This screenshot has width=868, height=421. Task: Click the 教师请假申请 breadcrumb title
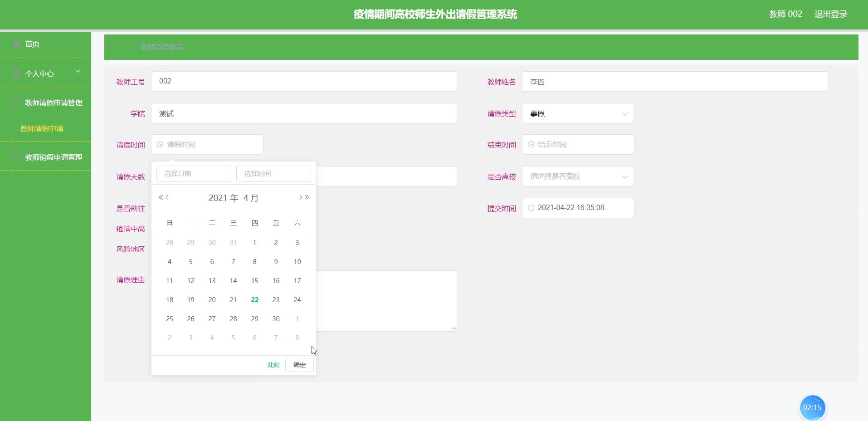coord(162,47)
